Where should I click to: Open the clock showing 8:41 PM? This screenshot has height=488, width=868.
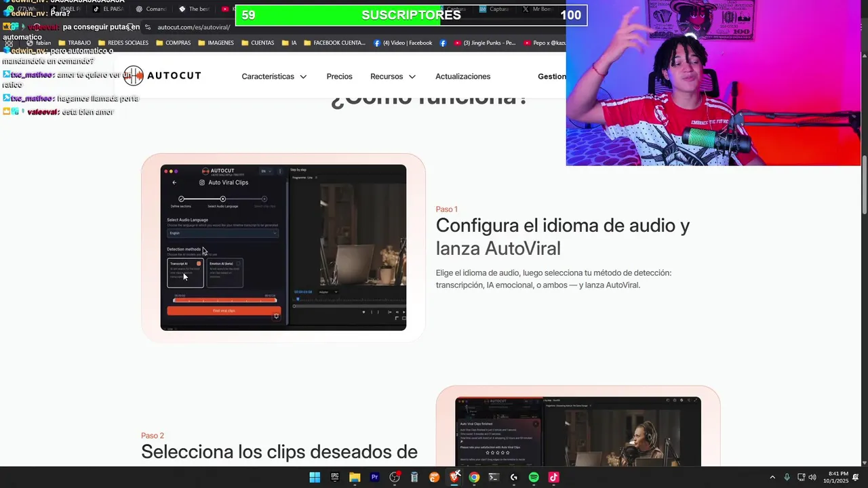[x=835, y=477]
